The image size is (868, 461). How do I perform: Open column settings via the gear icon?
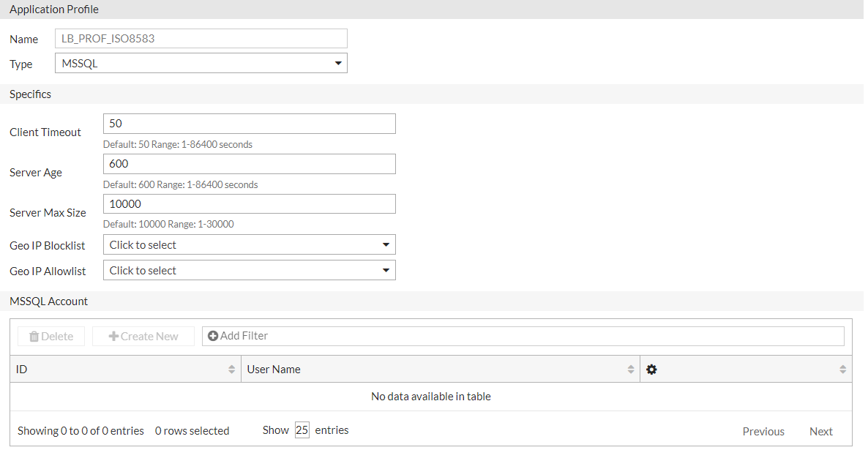click(x=651, y=369)
